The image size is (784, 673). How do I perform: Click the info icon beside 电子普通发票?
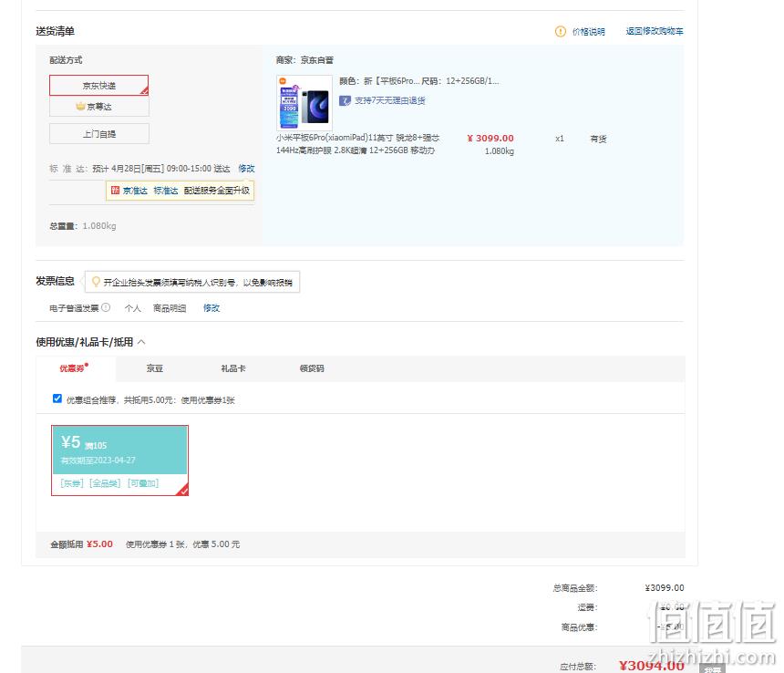click(106, 307)
